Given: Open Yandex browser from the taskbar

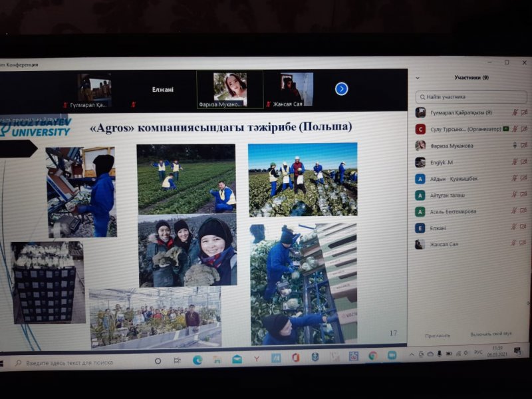Looking at the screenshot, I should [256, 359].
